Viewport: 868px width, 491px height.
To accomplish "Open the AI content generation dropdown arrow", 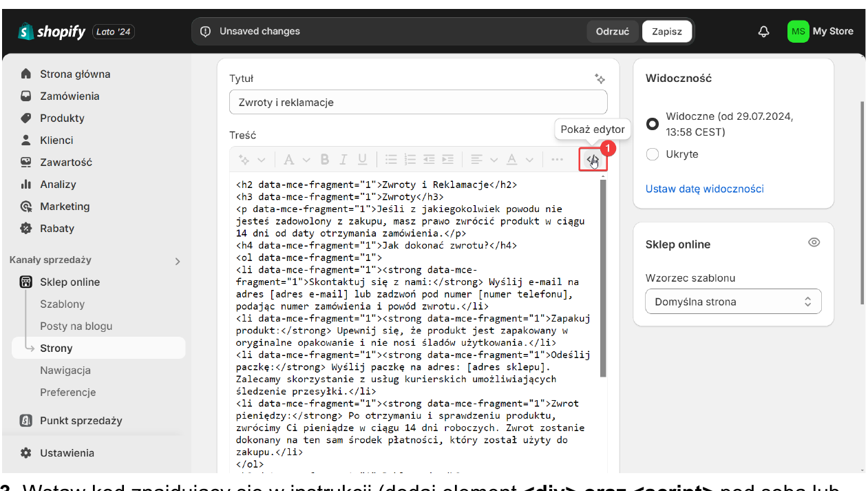I will pos(262,160).
